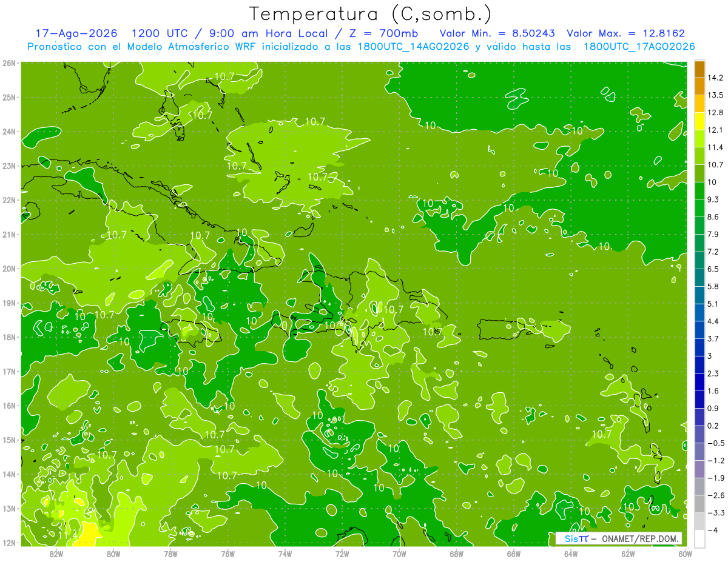Click the white swatch below -4 in the legend
This screenshot has height=562, width=728.
(699, 538)
